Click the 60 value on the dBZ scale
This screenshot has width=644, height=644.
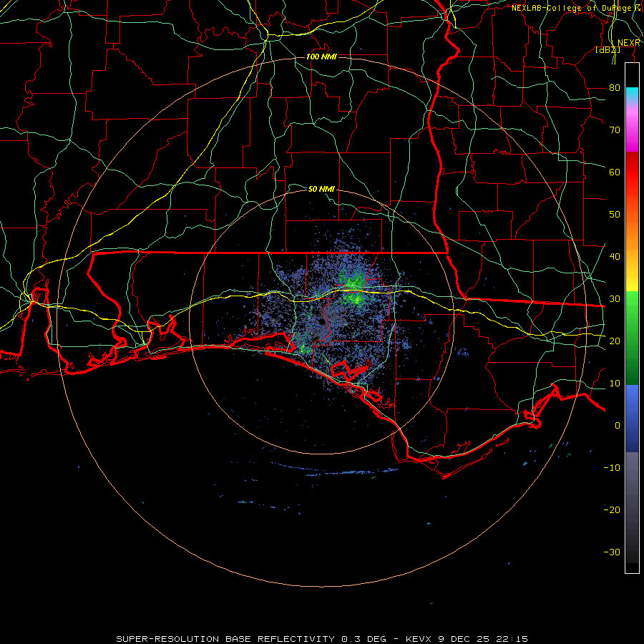tap(615, 172)
